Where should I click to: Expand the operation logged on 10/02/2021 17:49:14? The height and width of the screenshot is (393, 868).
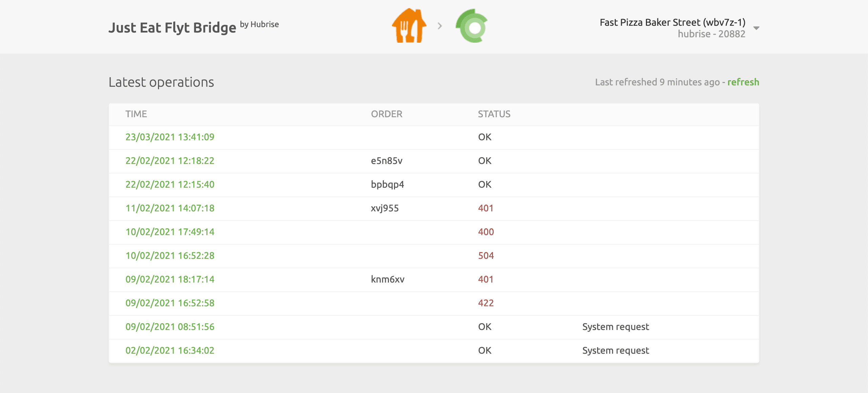pyautogui.click(x=170, y=232)
